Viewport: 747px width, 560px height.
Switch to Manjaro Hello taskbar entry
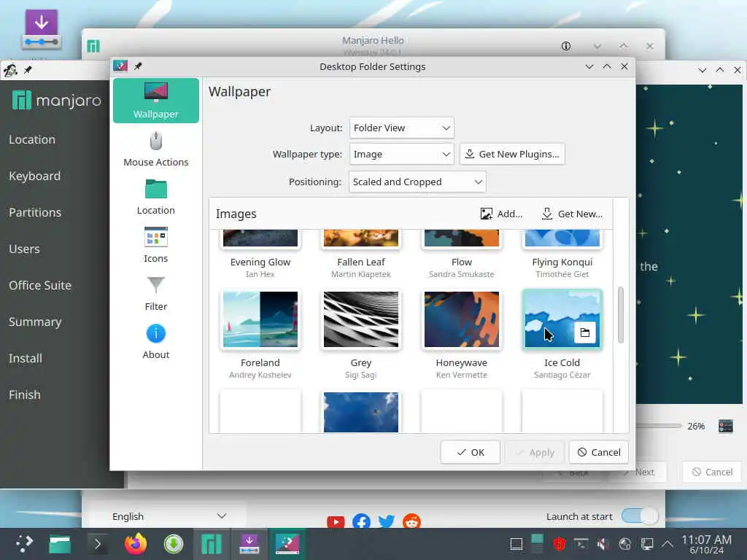(x=212, y=544)
